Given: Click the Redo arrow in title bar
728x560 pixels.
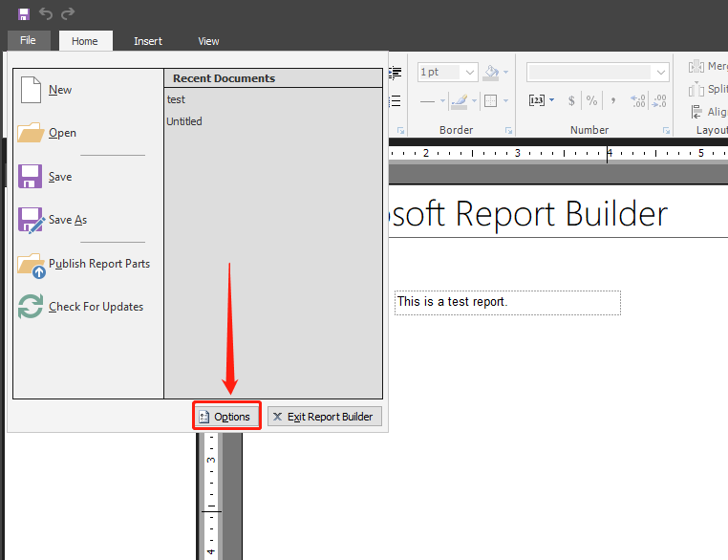Looking at the screenshot, I should [x=67, y=14].
